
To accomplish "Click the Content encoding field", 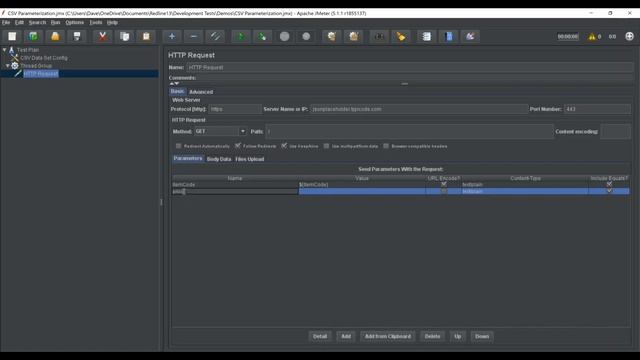I will [616, 131].
